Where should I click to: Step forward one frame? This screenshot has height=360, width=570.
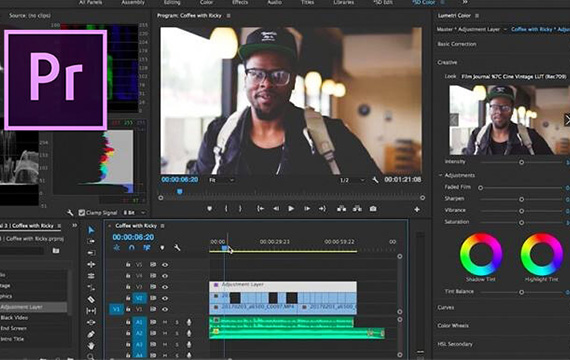(307, 209)
